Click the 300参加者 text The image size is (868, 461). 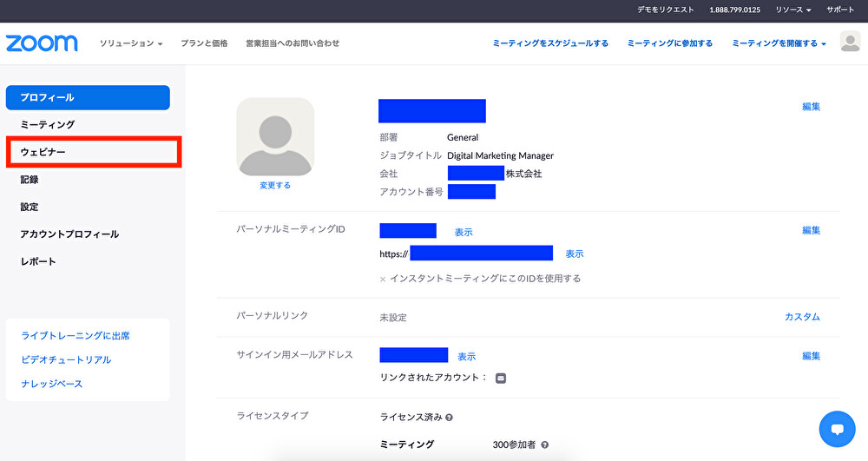[514, 445]
